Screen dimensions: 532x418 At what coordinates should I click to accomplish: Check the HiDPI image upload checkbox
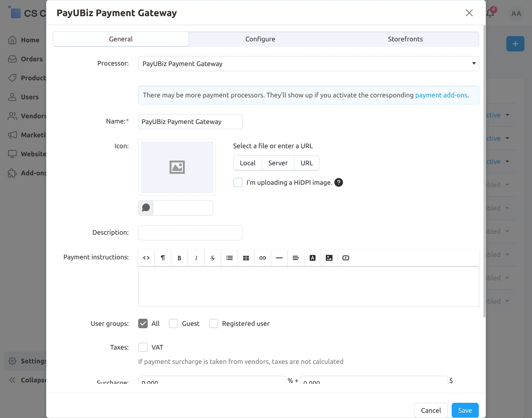[x=238, y=182]
